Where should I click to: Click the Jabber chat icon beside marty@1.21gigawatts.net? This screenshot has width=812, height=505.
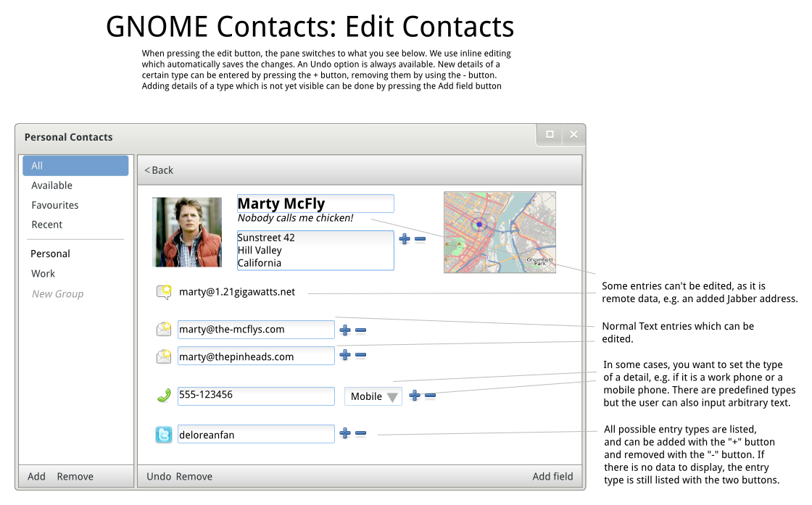click(x=164, y=292)
